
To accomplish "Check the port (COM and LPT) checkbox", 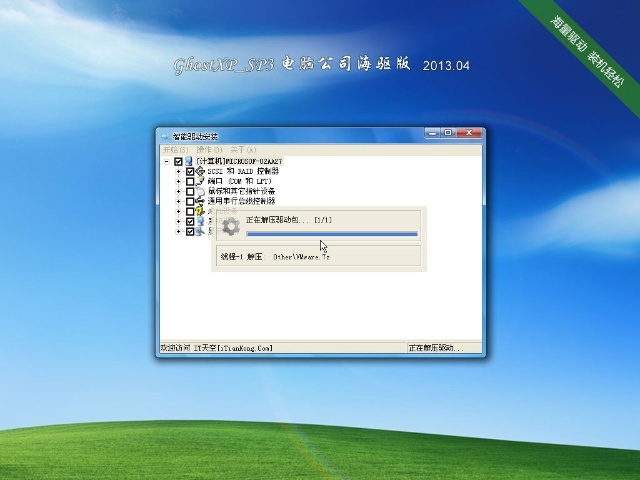I will click(190, 181).
